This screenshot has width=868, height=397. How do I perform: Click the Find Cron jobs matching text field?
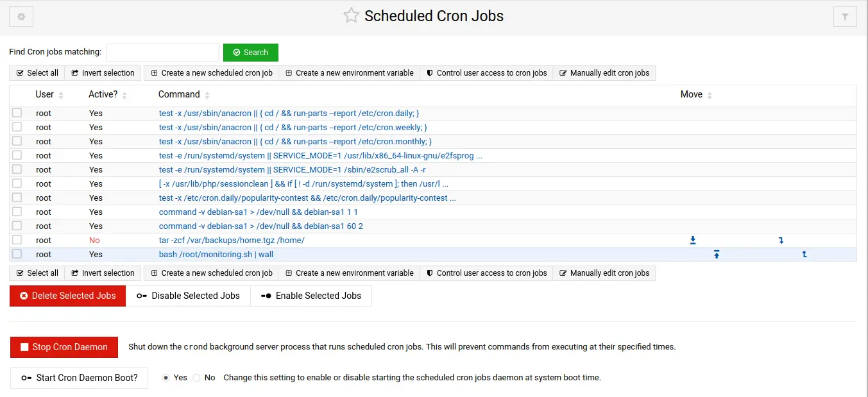162,53
